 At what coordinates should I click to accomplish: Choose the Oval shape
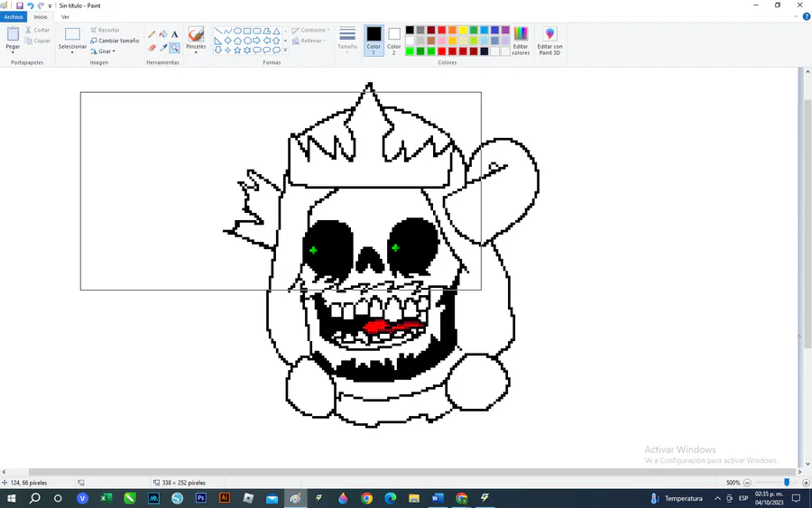[237, 31]
